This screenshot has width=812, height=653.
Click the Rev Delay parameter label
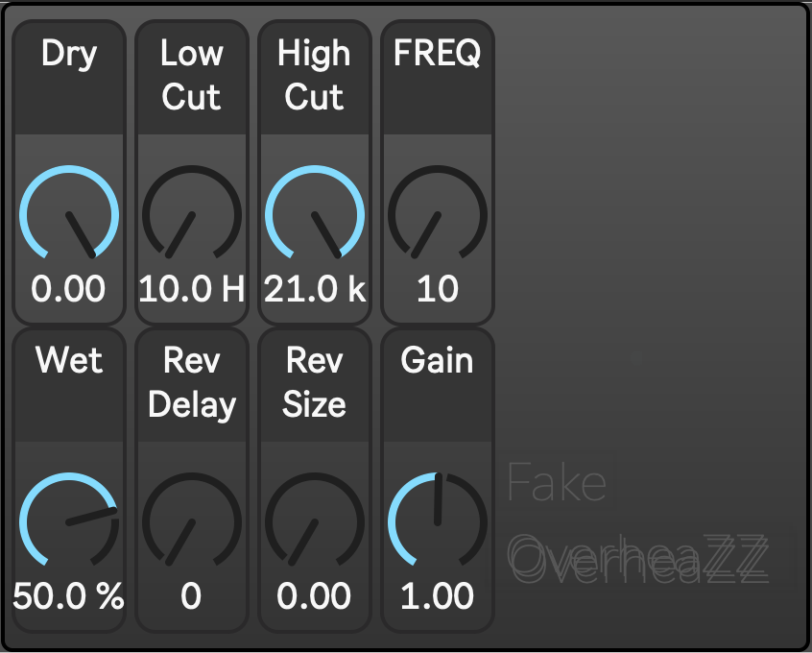191,382
